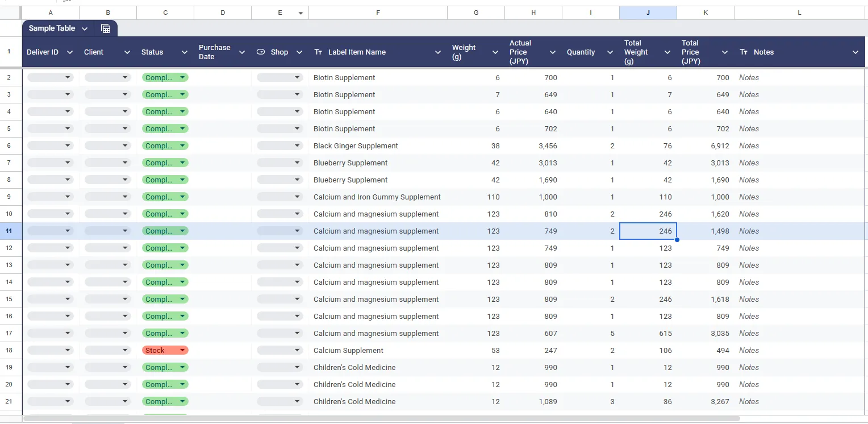Open the red Stock status chip dropdown
The height and width of the screenshot is (424, 868).
tap(182, 350)
